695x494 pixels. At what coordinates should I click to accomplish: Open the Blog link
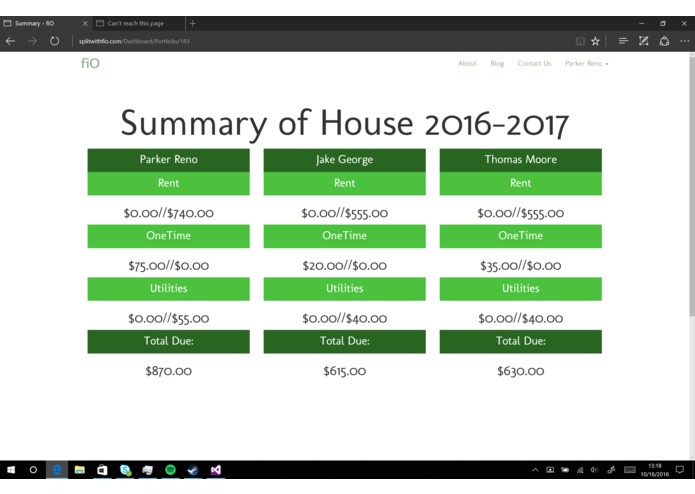(497, 63)
